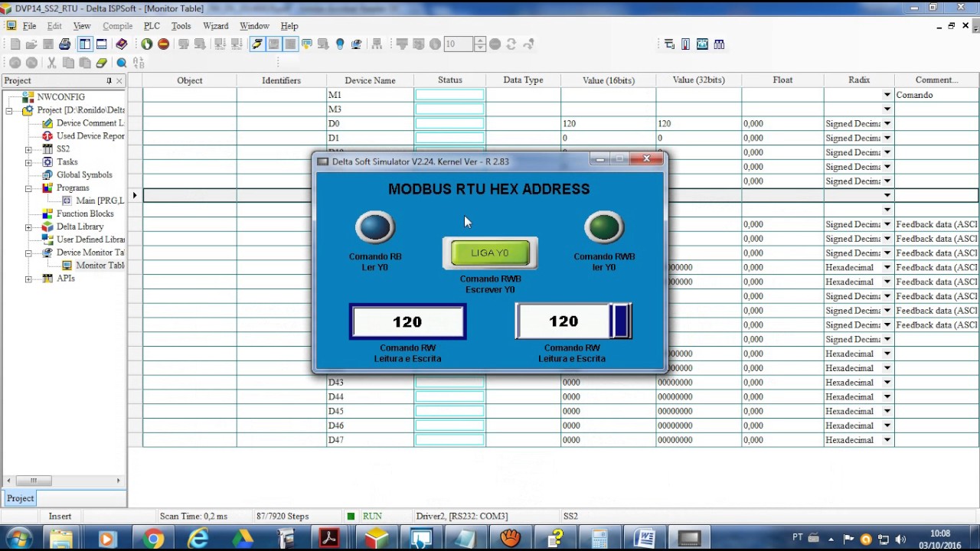Increase the toolbar spinner value of 10
This screenshot has height=551, width=980.
click(480, 41)
